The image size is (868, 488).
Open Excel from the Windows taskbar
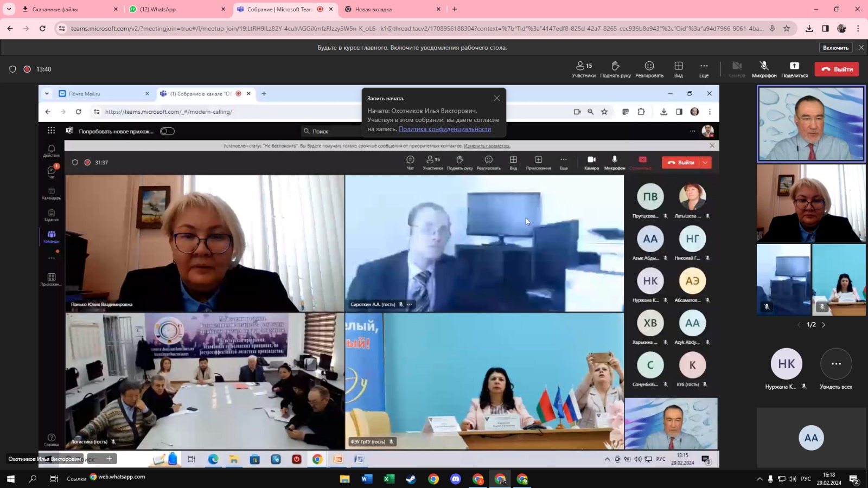pyautogui.click(x=389, y=479)
